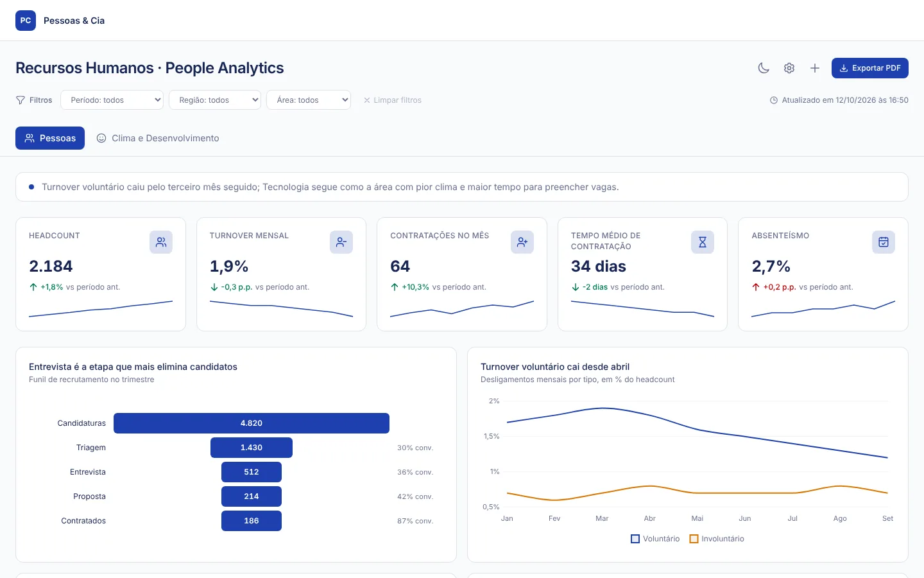The height and width of the screenshot is (578, 924).
Task: Click the Turnover Mensal user-minus icon
Action: tap(341, 242)
